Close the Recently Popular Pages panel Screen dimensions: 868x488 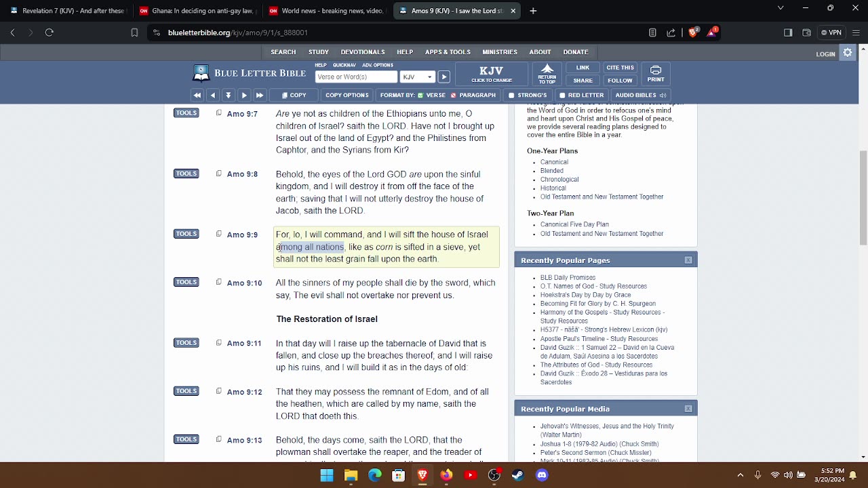[688, 260]
